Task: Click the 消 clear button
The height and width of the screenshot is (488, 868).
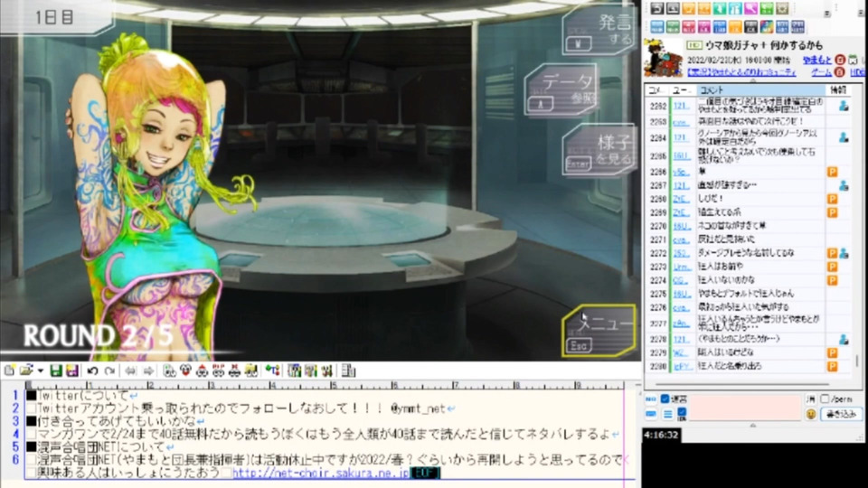Action: tap(810, 399)
